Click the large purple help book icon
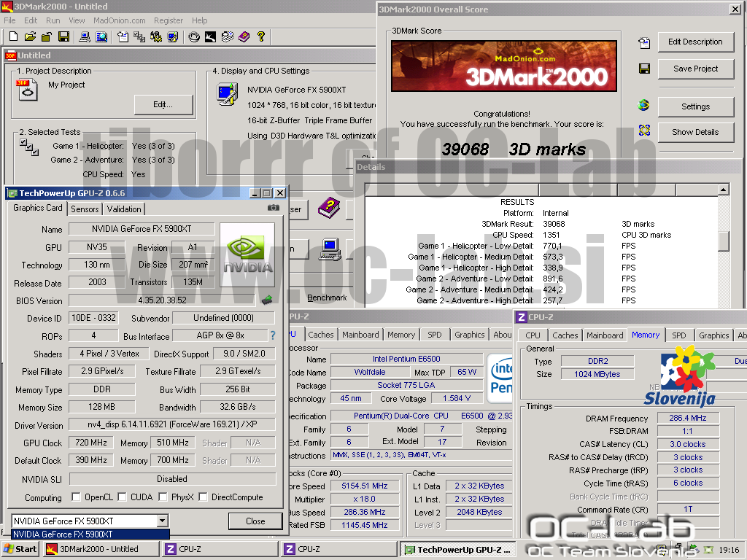747x560 pixels. (329, 208)
